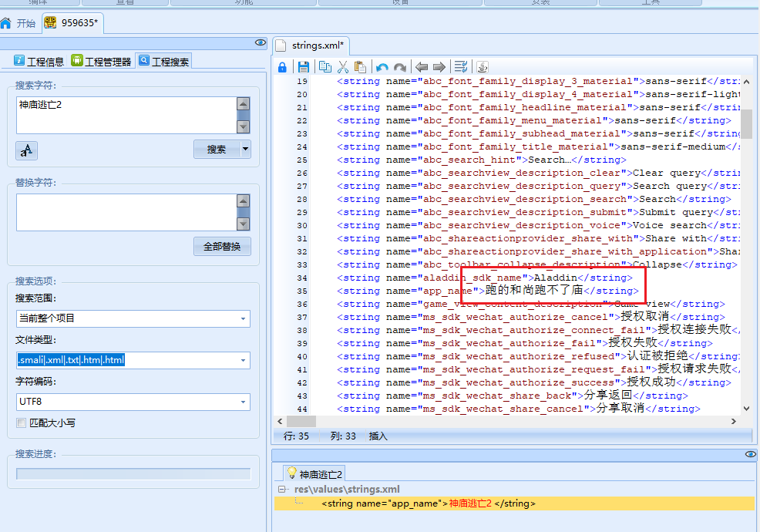Click the font style A button below search box

[x=27, y=150]
